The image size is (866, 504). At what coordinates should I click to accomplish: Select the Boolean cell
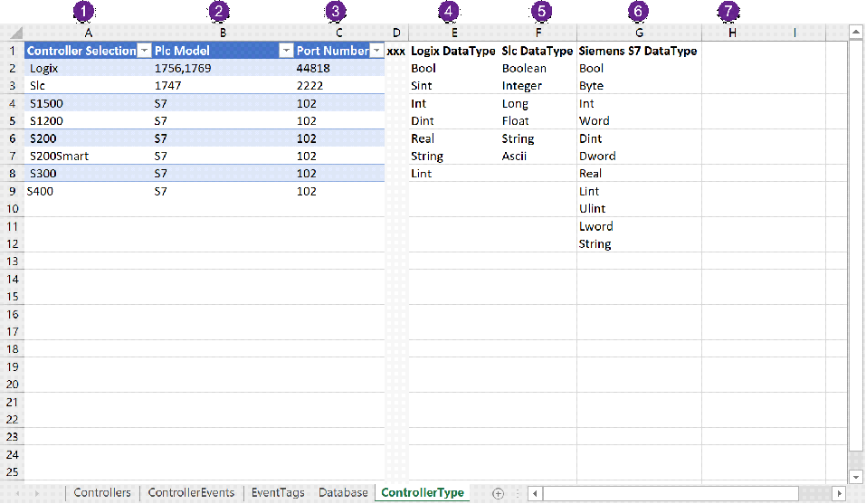coord(538,69)
